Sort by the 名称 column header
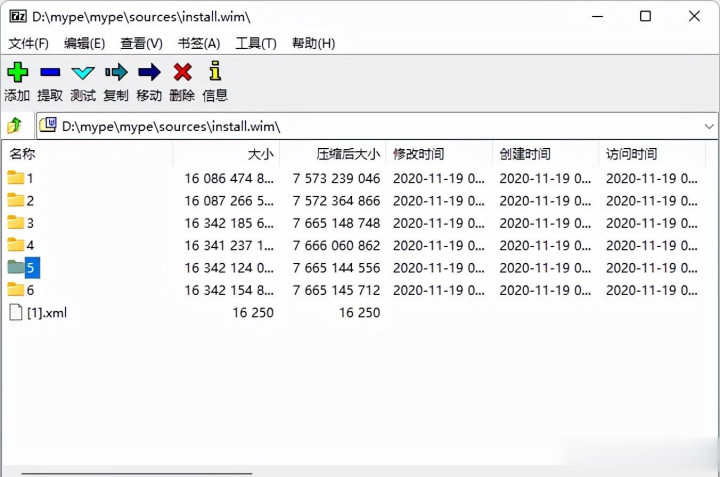The image size is (720, 477). point(88,154)
